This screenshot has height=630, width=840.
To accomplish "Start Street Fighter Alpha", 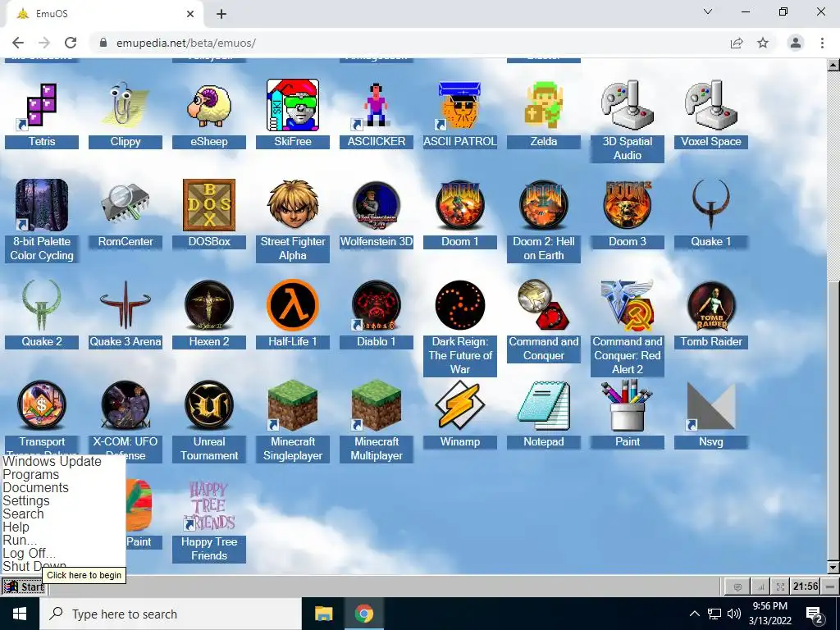I will coord(293,205).
